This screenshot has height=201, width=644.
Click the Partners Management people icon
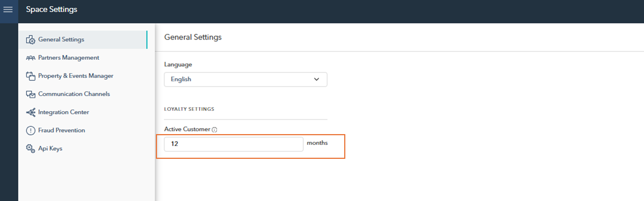[x=31, y=58]
